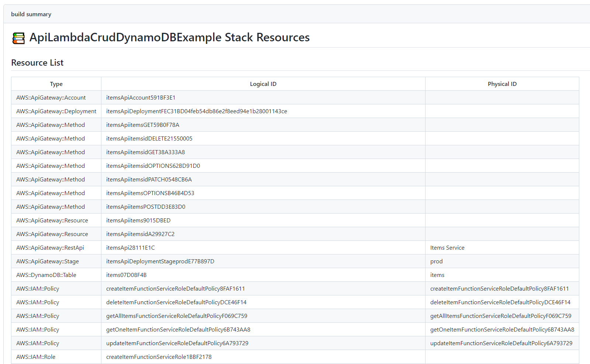Image resolution: width=590 pixels, height=364 pixels.
Task: Click the itemsApiitemsidGET38A333A8 cell
Action: pos(263,152)
